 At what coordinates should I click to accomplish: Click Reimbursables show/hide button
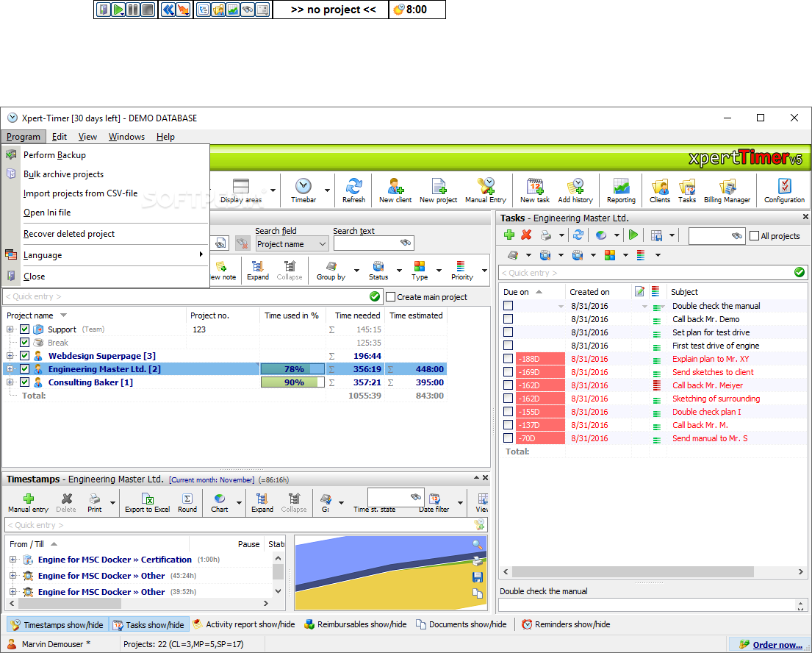[355, 624]
